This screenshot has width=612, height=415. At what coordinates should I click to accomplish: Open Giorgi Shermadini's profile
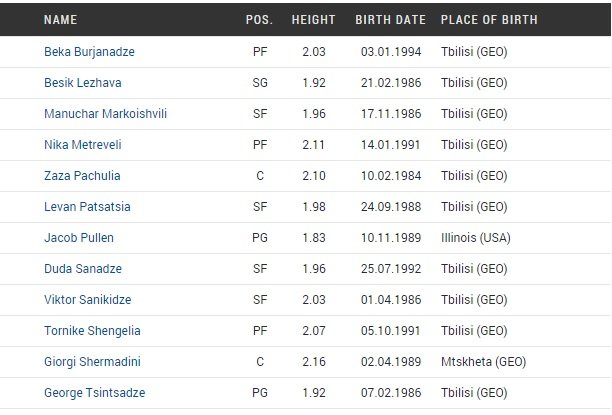91,362
